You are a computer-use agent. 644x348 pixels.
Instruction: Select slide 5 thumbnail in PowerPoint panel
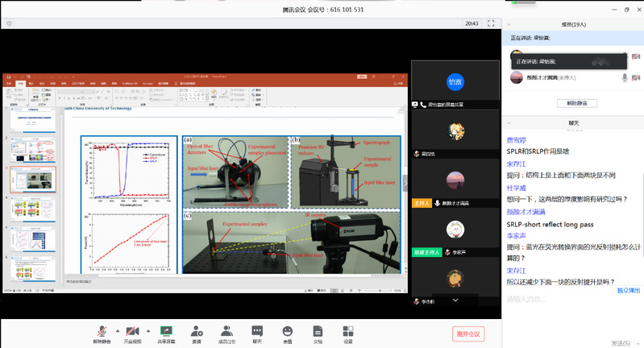tap(33, 238)
